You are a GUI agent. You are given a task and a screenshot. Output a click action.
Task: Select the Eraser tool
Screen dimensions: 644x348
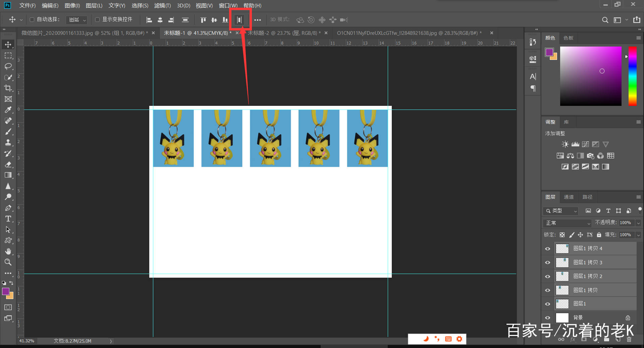(x=8, y=164)
